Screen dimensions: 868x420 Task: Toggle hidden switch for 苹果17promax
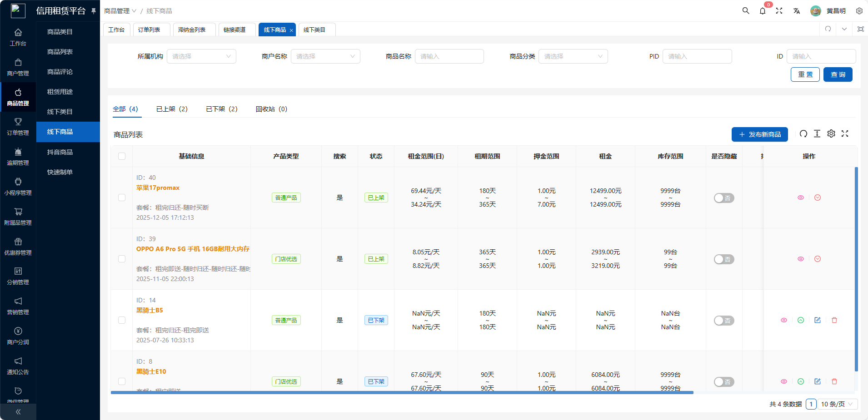tap(723, 198)
